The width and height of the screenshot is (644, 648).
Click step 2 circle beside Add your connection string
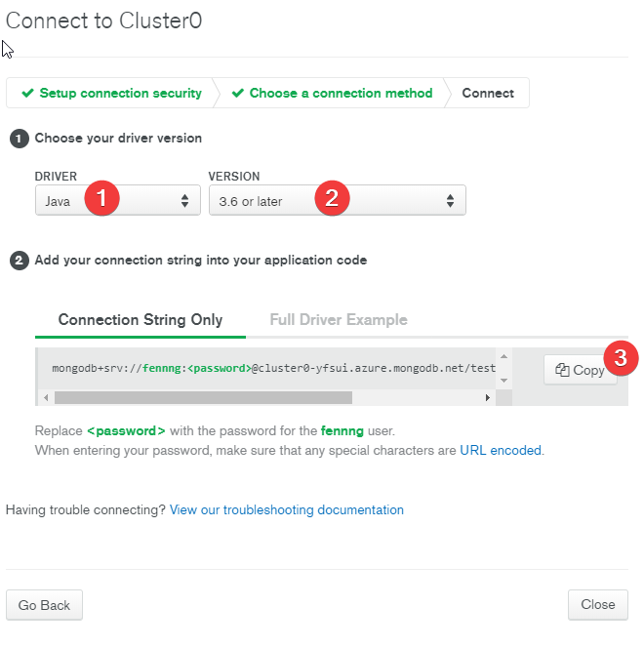tap(19, 261)
